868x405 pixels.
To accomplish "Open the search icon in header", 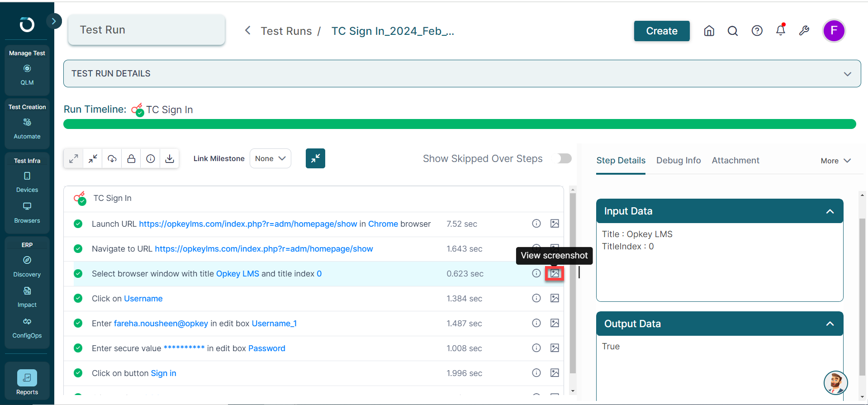I will 733,31.
